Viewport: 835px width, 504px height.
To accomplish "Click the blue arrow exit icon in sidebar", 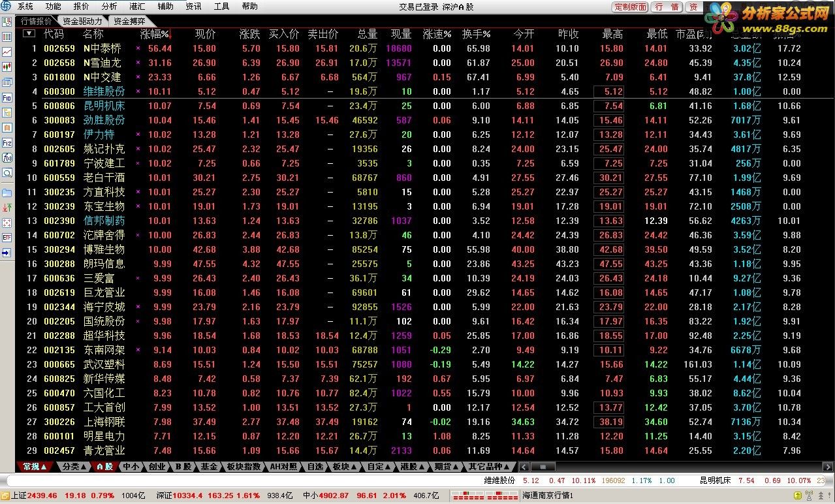I will click(7, 253).
